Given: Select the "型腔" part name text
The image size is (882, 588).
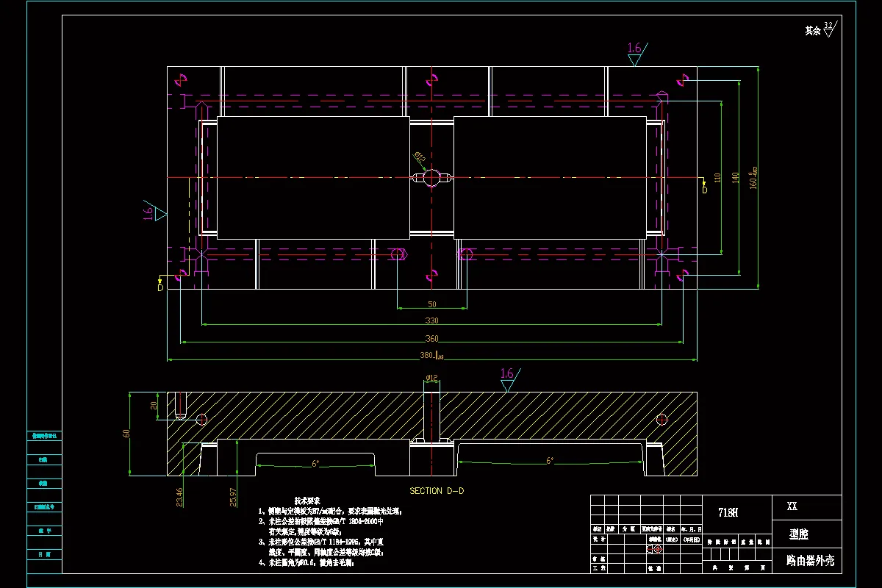Looking at the screenshot, I should [x=800, y=534].
